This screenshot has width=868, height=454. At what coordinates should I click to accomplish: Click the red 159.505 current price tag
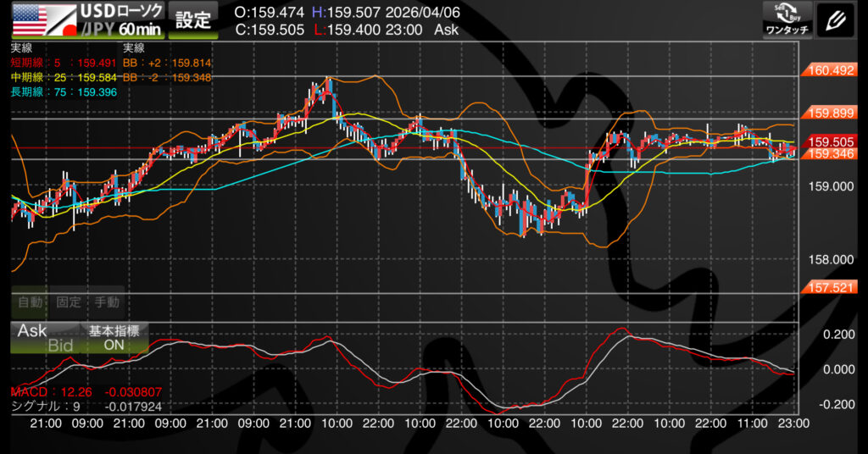[x=831, y=141]
